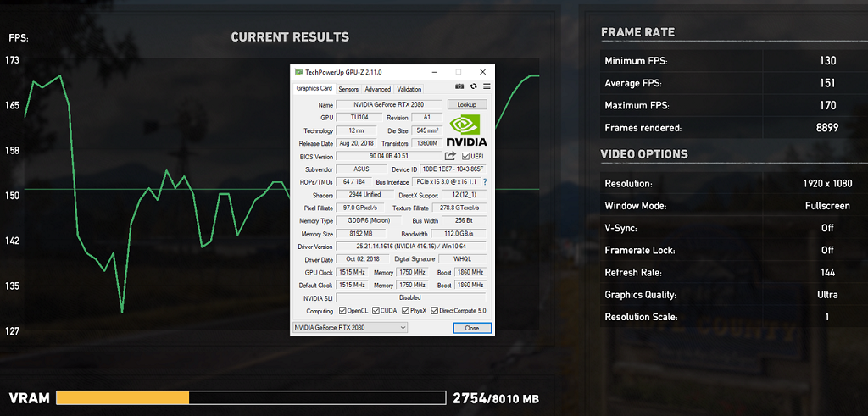Open the GPU-Z hamburger menu
The image size is (868, 416).
[487, 86]
